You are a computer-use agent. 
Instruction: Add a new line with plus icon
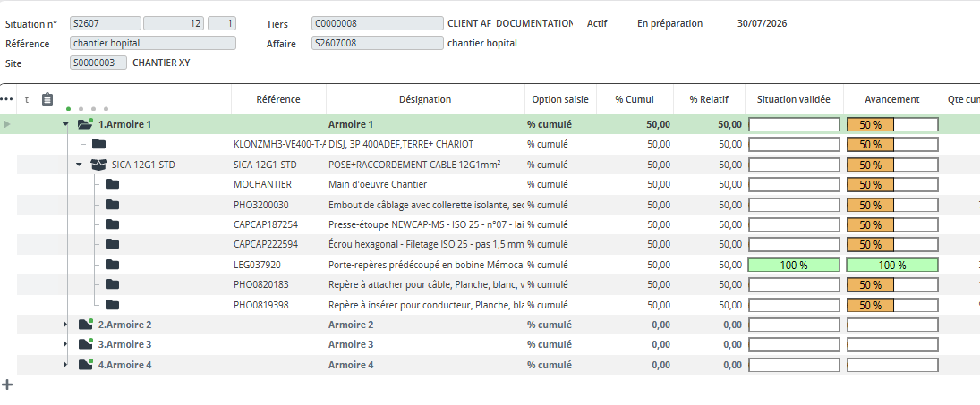tap(7, 384)
